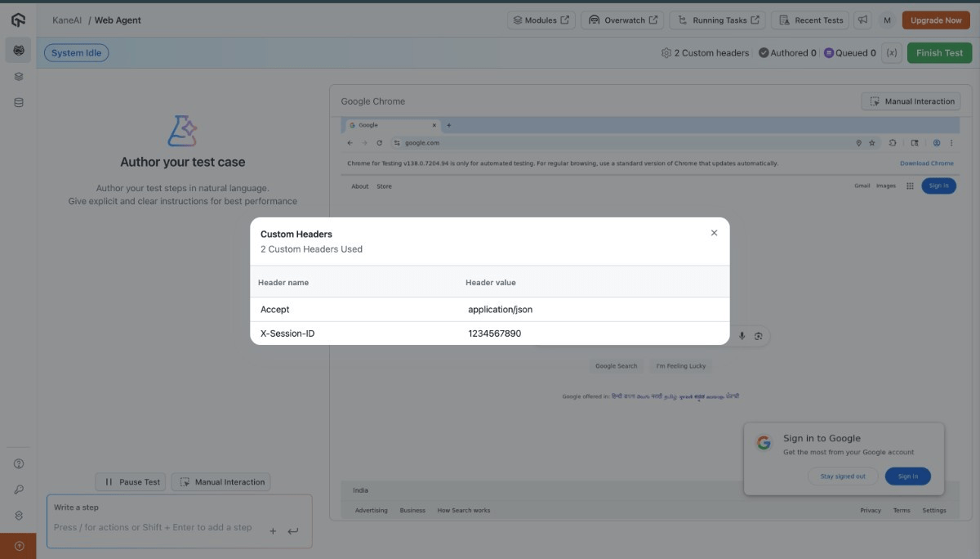The width and height of the screenshot is (980, 559).
Task: Click the LambdaTest logo at top left
Action: [x=18, y=20]
